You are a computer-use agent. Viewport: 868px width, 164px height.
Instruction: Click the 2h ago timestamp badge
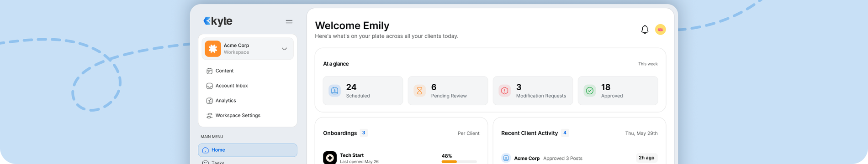point(646,158)
